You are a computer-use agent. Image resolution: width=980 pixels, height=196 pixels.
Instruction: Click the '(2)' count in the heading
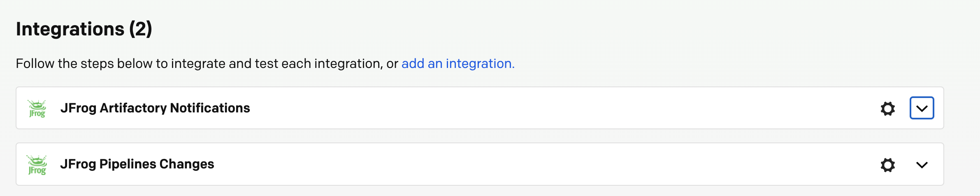pos(141,29)
